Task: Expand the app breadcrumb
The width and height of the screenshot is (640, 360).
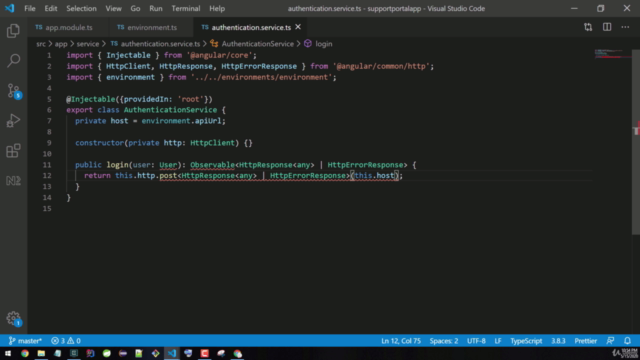Action: tap(61, 44)
